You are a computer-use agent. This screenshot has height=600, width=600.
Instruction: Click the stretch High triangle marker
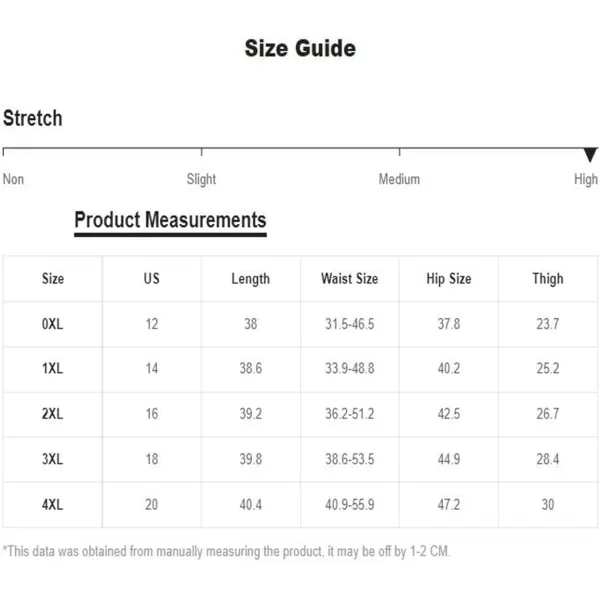(x=590, y=155)
